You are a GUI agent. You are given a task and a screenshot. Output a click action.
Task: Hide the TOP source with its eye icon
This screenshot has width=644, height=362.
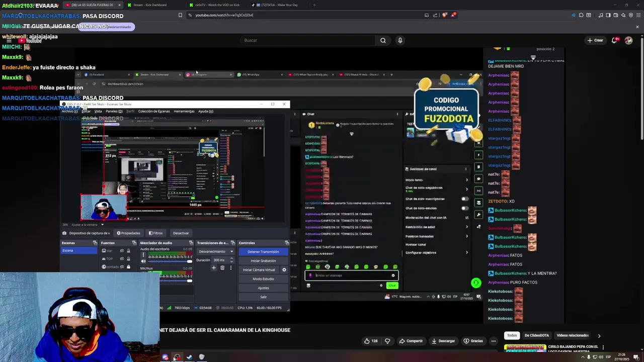point(122,259)
